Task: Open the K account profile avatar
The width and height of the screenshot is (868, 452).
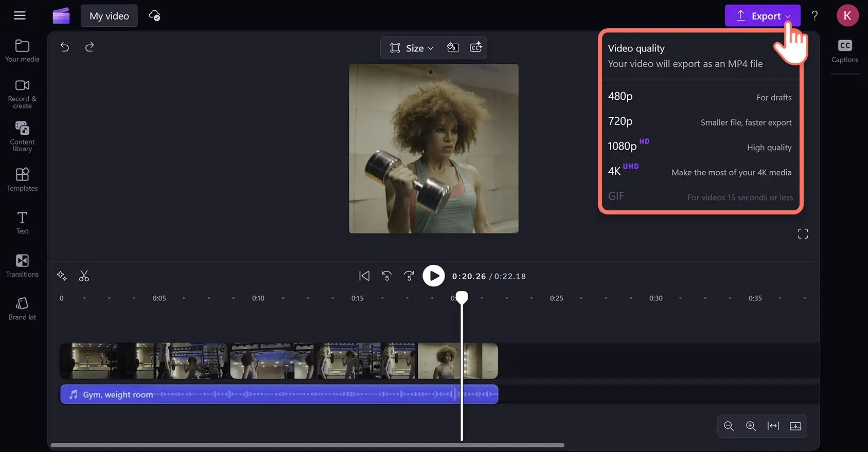Action: pos(847,15)
